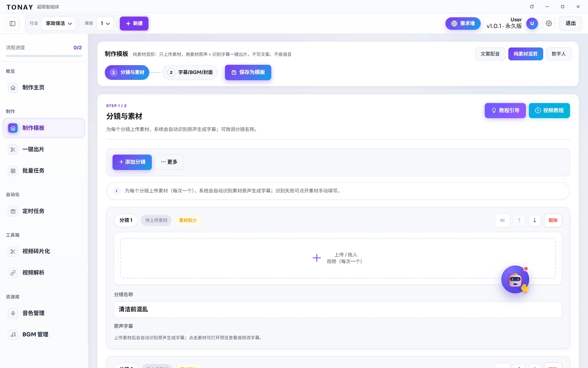
Task: Click the 音色管理 microphone icon
Action: [13, 313]
